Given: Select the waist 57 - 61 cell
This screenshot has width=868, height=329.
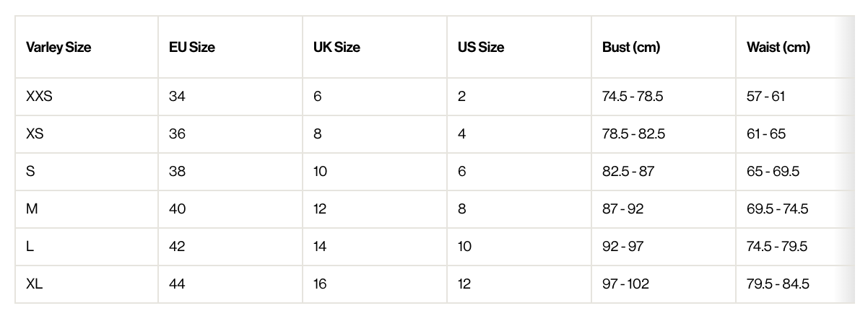Looking at the screenshot, I should pyautogui.click(x=765, y=96).
